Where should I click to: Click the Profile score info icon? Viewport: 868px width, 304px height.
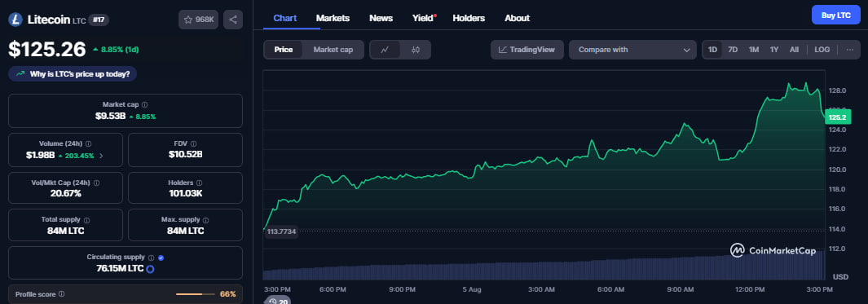point(61,294)
